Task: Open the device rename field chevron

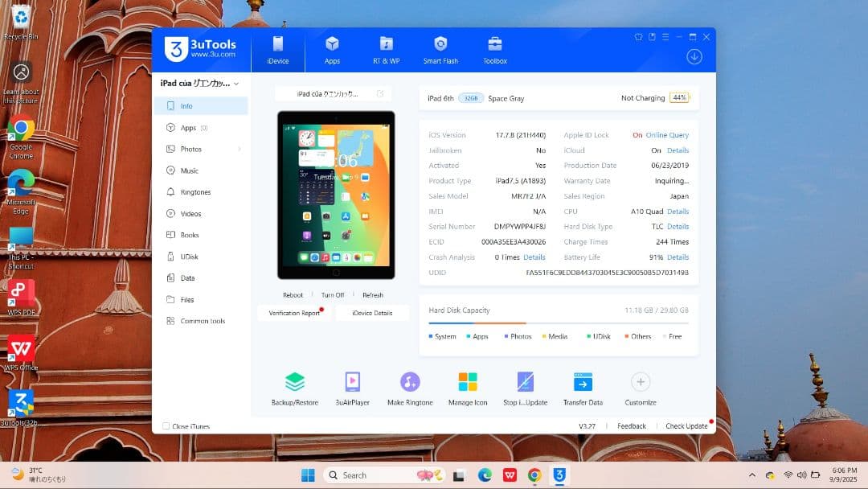Action: pos(379,92)
